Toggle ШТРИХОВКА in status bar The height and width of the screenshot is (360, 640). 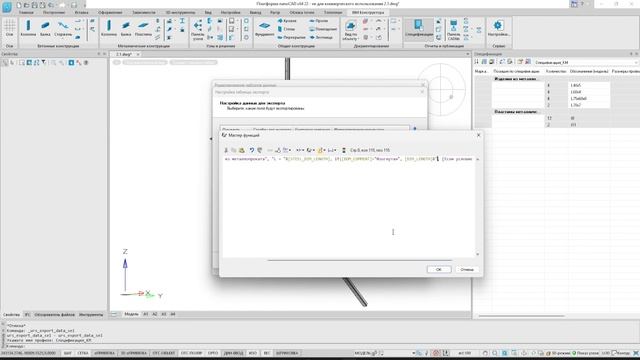pos(287,353)
